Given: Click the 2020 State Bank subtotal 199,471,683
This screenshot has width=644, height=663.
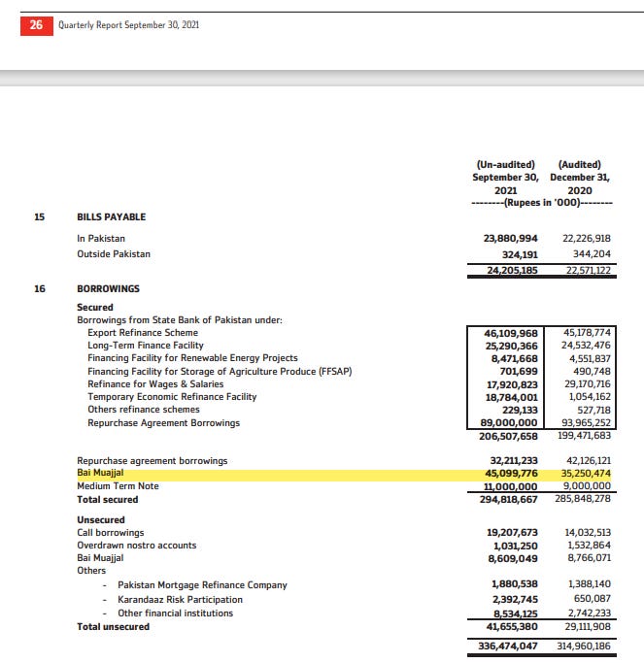Looking at the screenshot, I should pos(585,435).
